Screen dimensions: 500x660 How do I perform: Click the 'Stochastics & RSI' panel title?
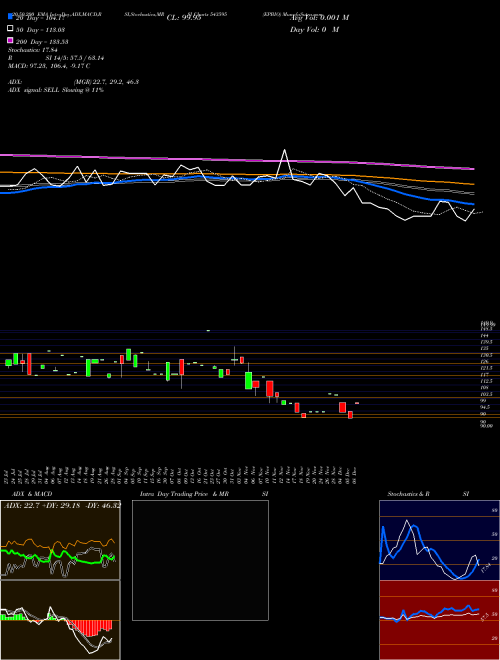[428, 494]
